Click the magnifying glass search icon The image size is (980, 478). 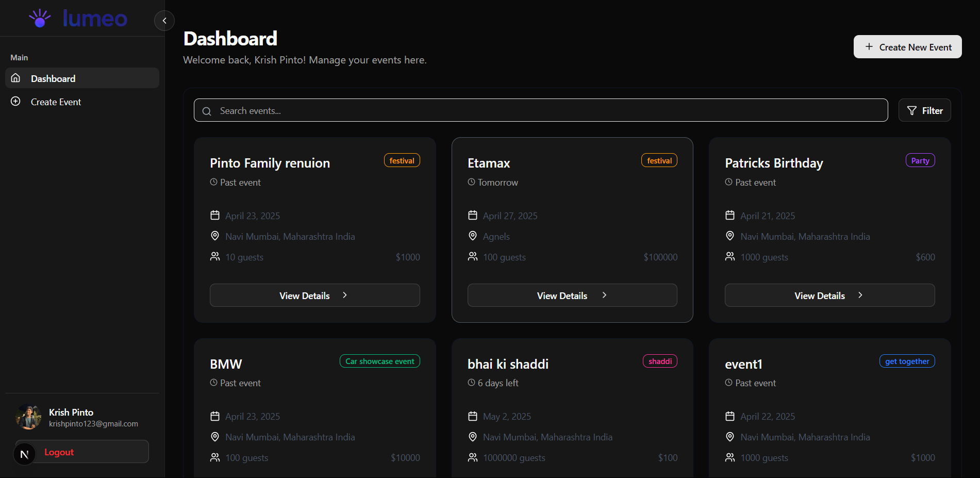tap(207, 110)
